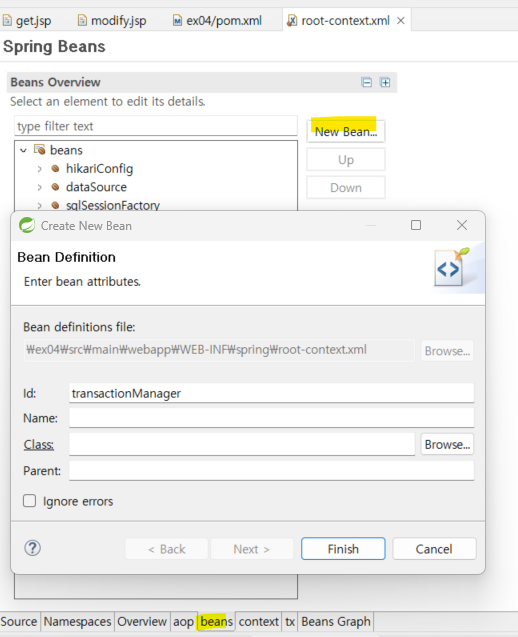Viewport: 518px width, 637px height.
Task: Click the expand all icon in Beans Overview
Action: 385,82
